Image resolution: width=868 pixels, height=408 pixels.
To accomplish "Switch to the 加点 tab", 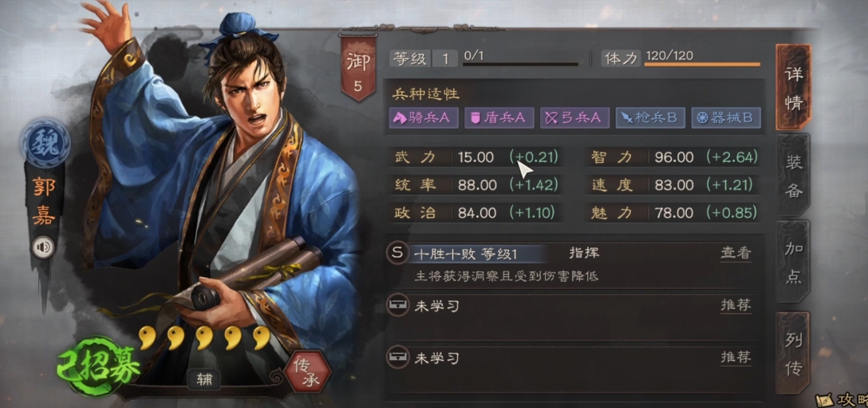I will pos(793,263).
